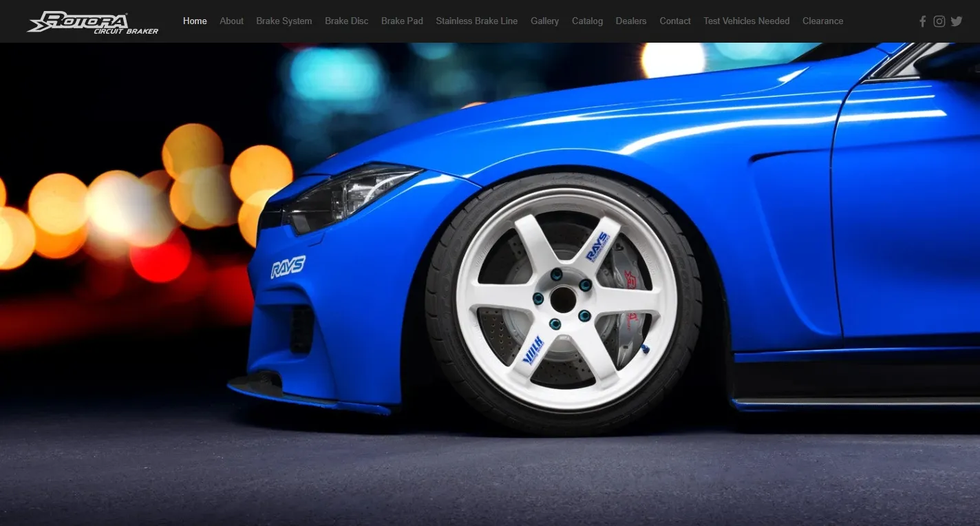
Task: Open the Twitter social icon
Action: (957, 21)
